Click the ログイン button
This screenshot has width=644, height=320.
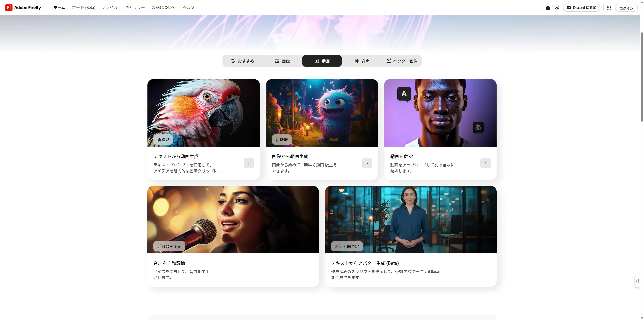click(626, 8)
